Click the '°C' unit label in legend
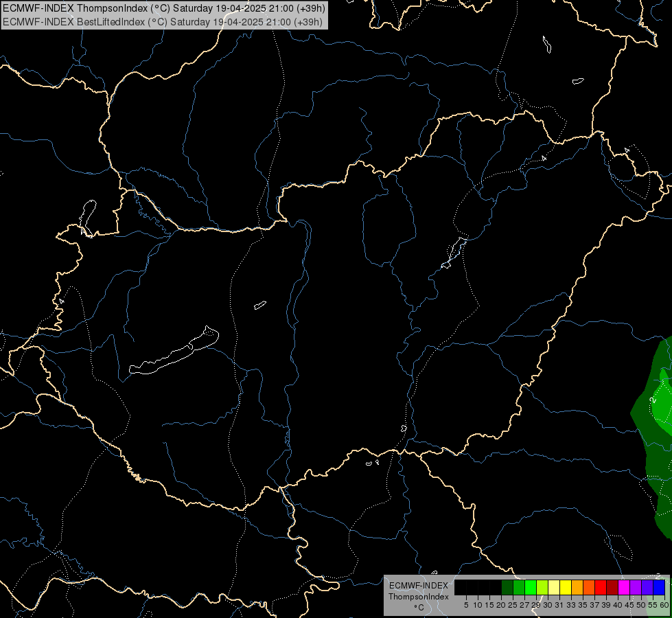The width and height of the screenshot is (672, 618). [x=419, y=607]
